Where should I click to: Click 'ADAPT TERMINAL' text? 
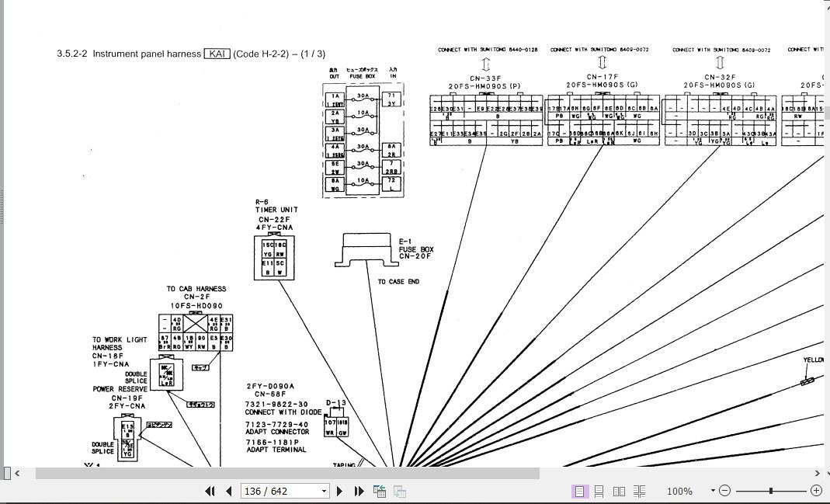(x=276, y=450)
